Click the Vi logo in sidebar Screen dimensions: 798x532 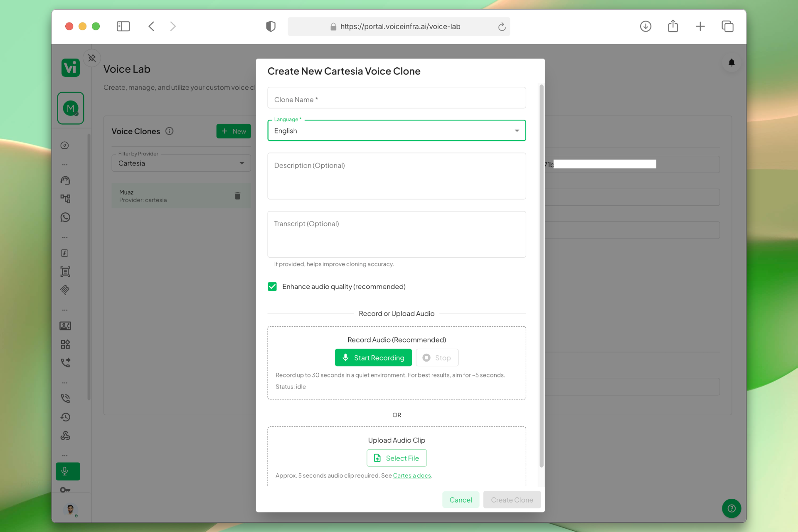click(70, 67)
